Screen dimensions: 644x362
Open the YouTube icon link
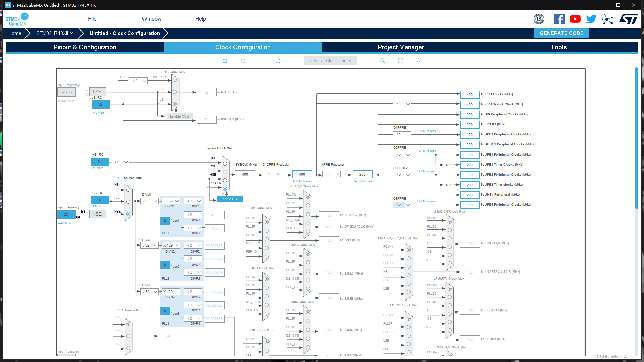click(x=575, y=19)
